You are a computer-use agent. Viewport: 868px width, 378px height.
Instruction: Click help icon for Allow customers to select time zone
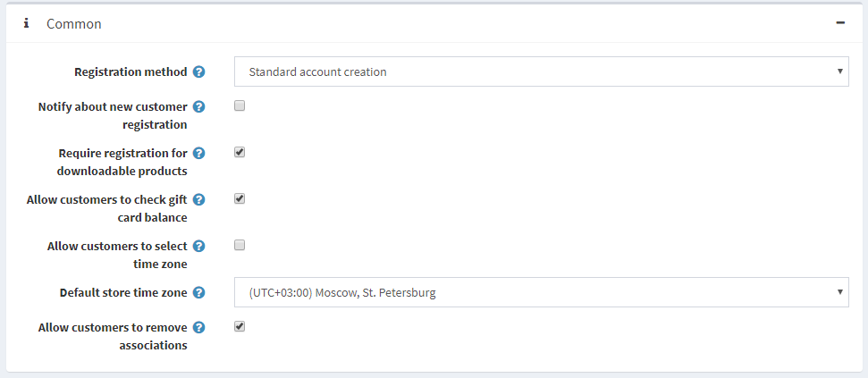(x=198, y=246)
